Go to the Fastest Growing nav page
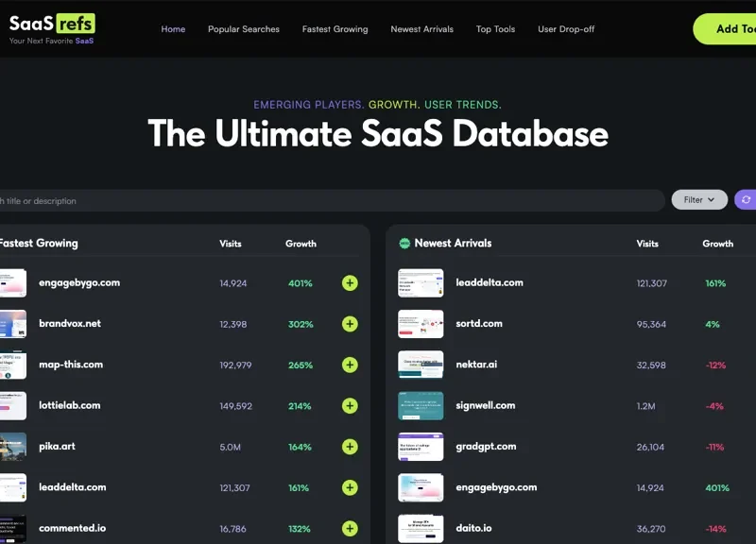 click(x=335, y=29)
